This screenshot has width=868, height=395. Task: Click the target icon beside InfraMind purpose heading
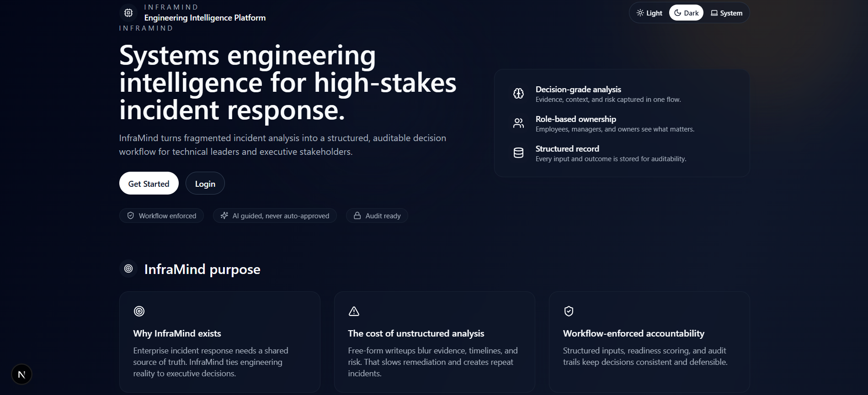point(128,269)
